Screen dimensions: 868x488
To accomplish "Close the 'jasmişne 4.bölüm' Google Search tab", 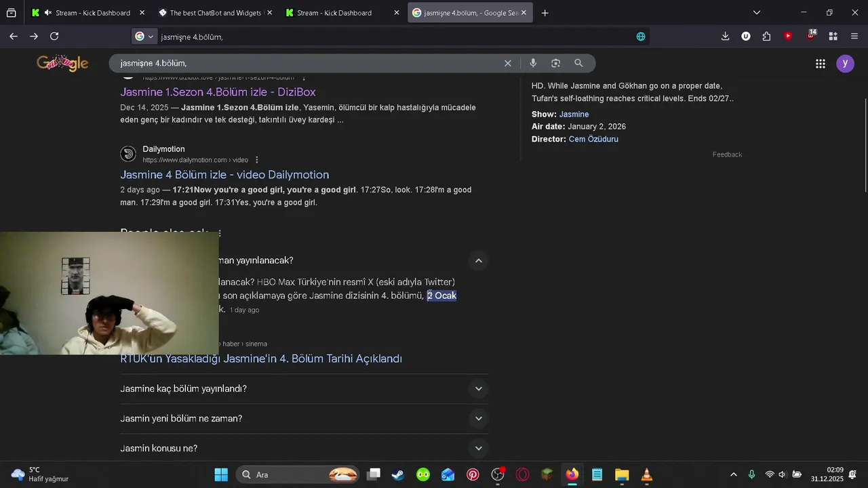I will pos(524,13).
